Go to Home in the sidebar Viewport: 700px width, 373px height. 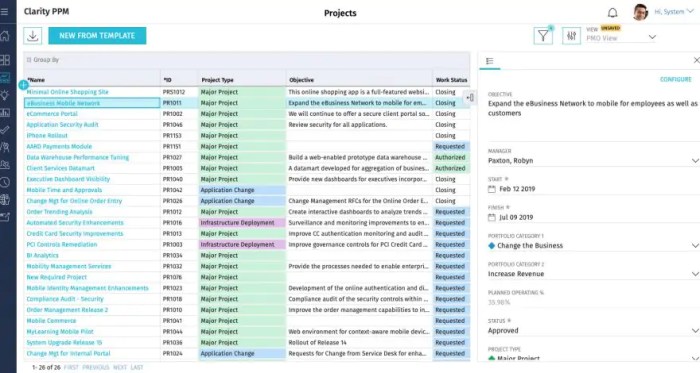pos(5,36)
